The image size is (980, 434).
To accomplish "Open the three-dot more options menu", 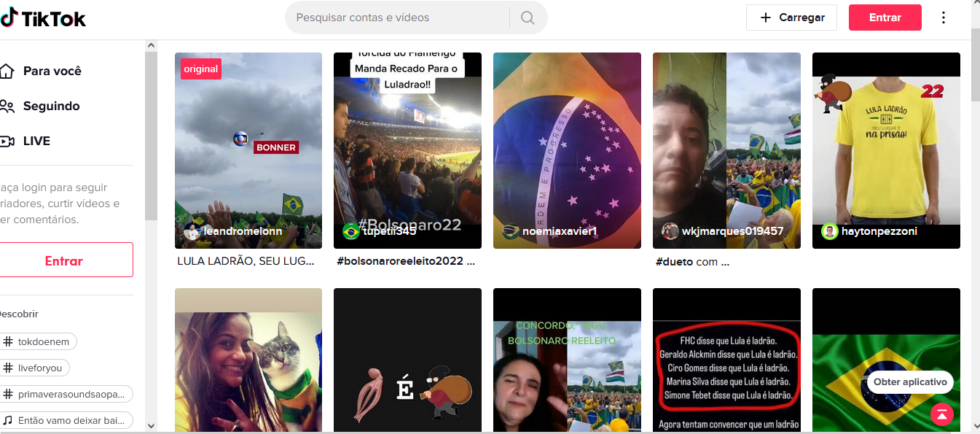I will [944, 18].
